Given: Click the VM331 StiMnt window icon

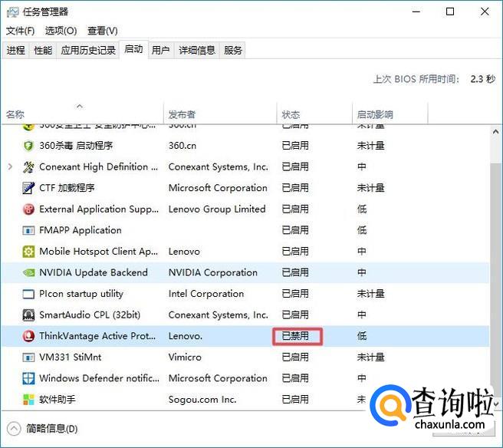Looking at the screenshot, I should (x=28, y=357).
